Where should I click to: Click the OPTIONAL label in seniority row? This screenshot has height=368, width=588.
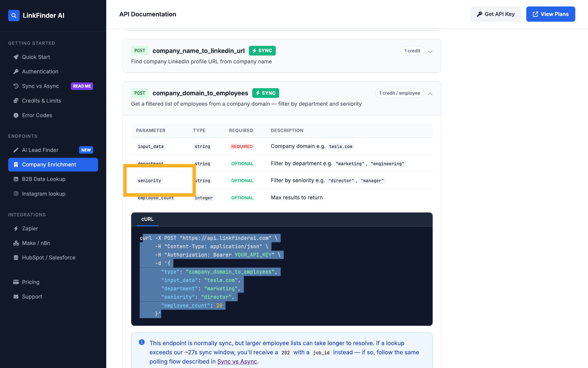coord(242,181)
